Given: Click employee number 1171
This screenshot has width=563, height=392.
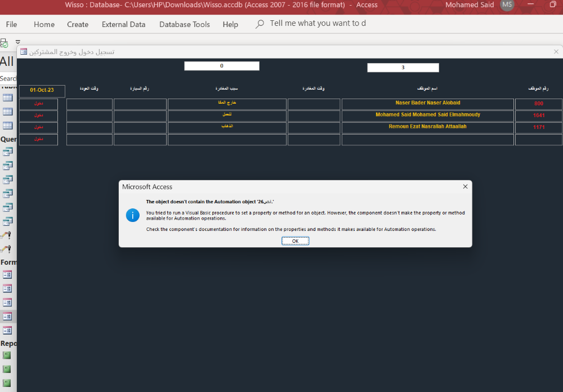Looking at the screenshot, I should coord(539,127).
